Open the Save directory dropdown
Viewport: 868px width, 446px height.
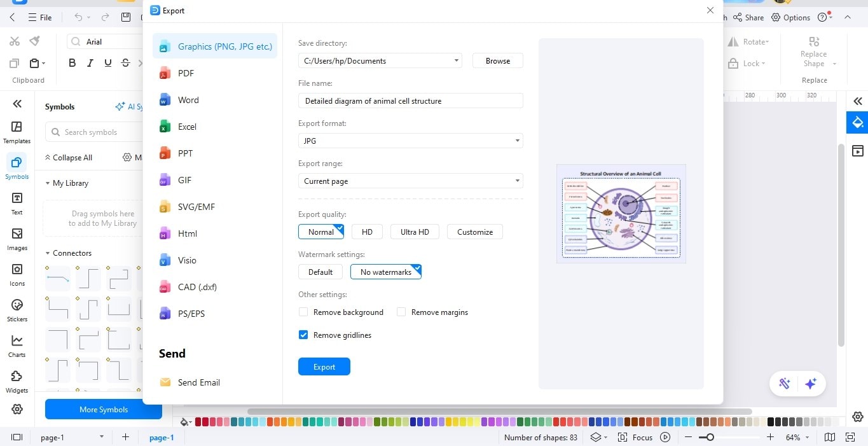[x=455, y=60]
